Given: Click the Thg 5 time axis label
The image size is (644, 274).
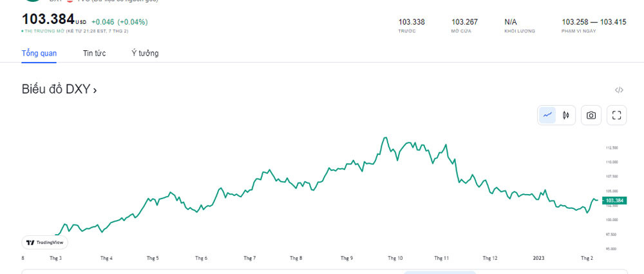Looking at the screenshot, I should point(153,258).
